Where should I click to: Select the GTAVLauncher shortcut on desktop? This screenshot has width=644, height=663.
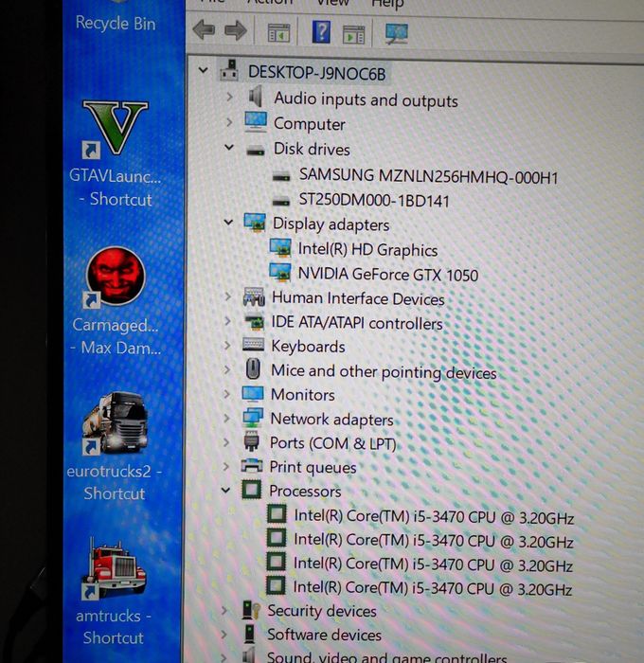point(115,153)
